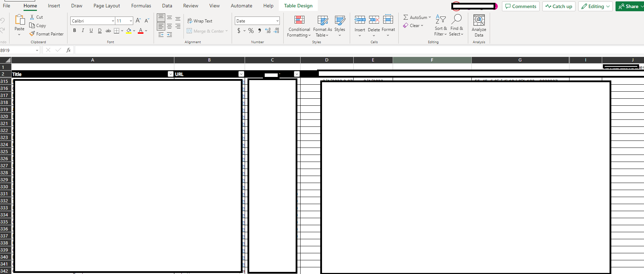The height and width of the screenshot is (274, 644).
Task: Open cell borders button
Action: coord(117,31)
